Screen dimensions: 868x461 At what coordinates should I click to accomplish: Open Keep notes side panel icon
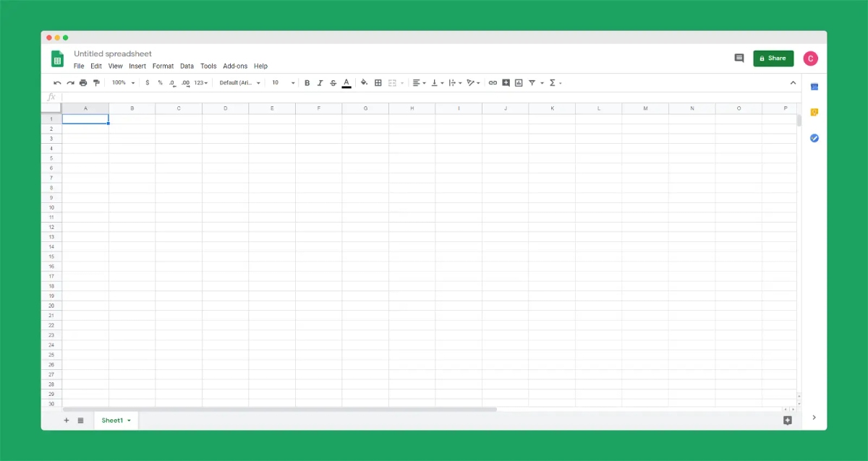pyautogui.click(x=814, y=112)
